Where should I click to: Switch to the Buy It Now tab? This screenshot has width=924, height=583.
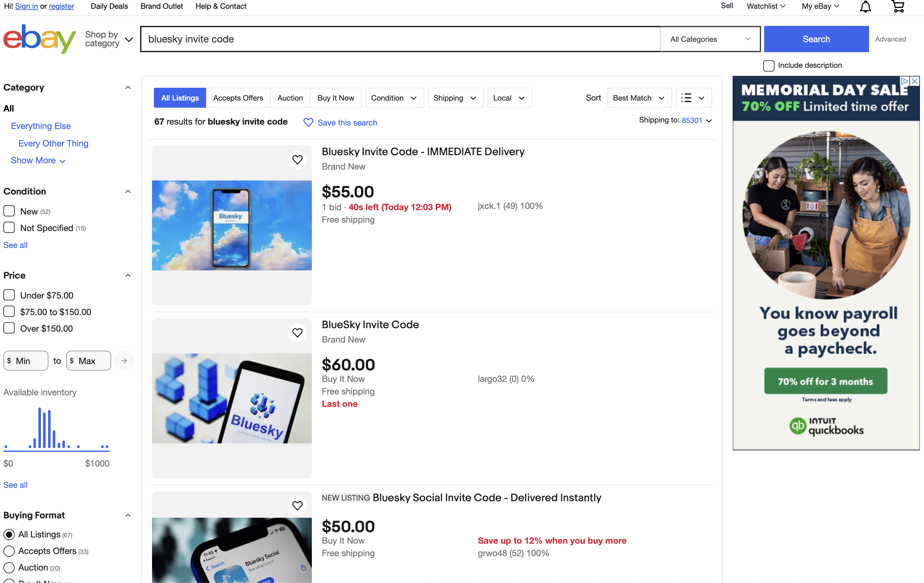point(335,98)
